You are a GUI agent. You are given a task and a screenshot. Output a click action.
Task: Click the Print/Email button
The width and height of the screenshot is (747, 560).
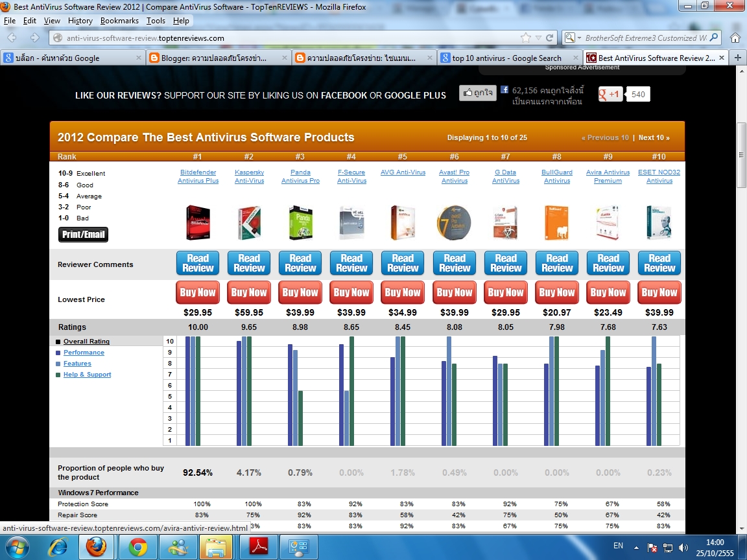click(x=84, y=234)
